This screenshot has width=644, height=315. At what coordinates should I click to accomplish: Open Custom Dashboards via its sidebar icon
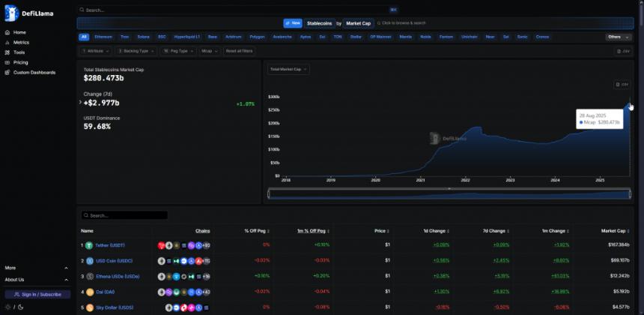click(7, 73)
